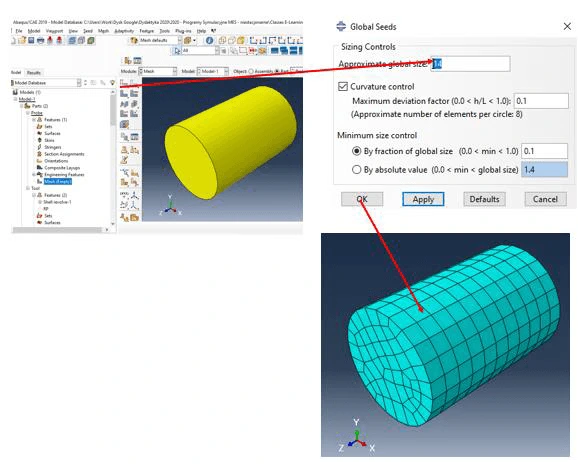The height and width of the screenshot is (470, 578).
Task: Open the Plug-ins menu
Action: point(183,31)
